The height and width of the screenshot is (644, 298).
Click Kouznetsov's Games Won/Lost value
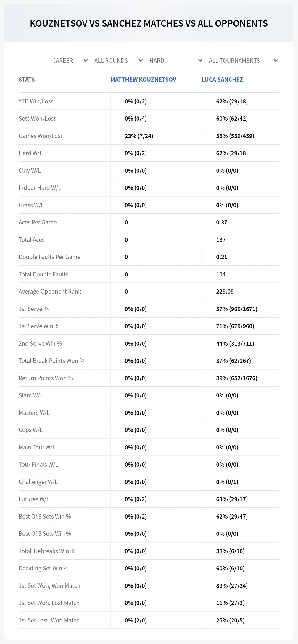tap(139, 136)
